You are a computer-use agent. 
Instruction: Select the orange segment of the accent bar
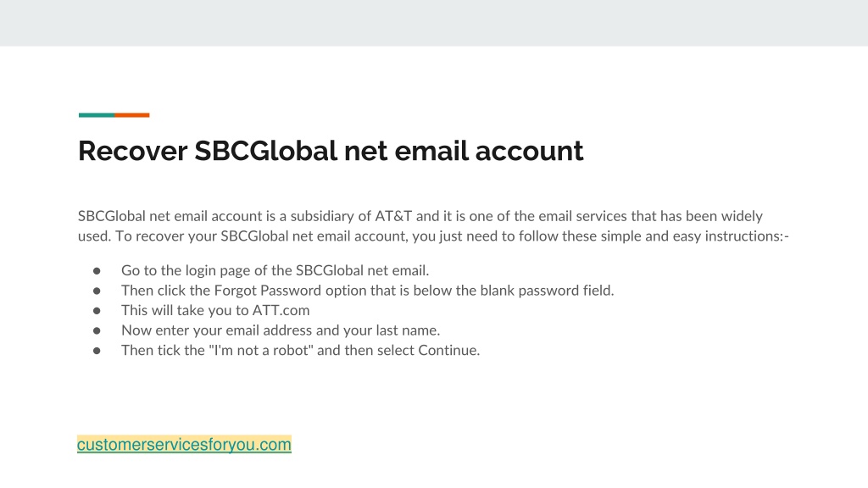point(131,115)
